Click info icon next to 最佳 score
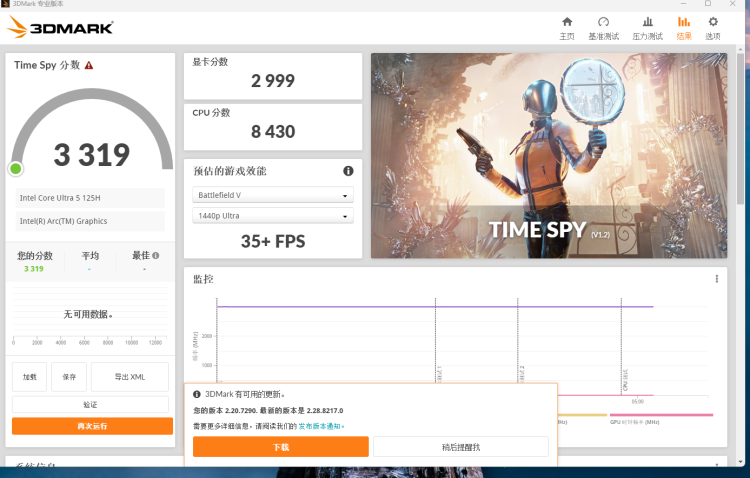Viewport: 750px width, 478px height. [x=155, y=256]
